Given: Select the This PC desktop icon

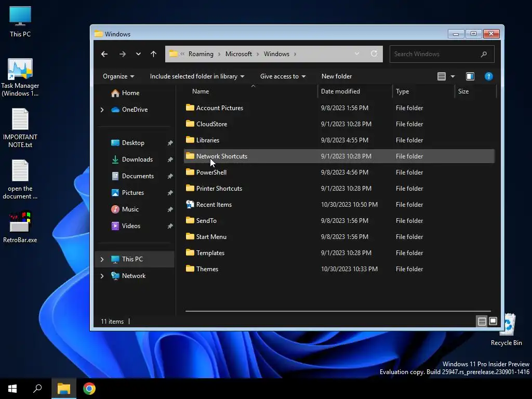Looking at the screenshot, I should pyautogui.click(x=20, y=22).
